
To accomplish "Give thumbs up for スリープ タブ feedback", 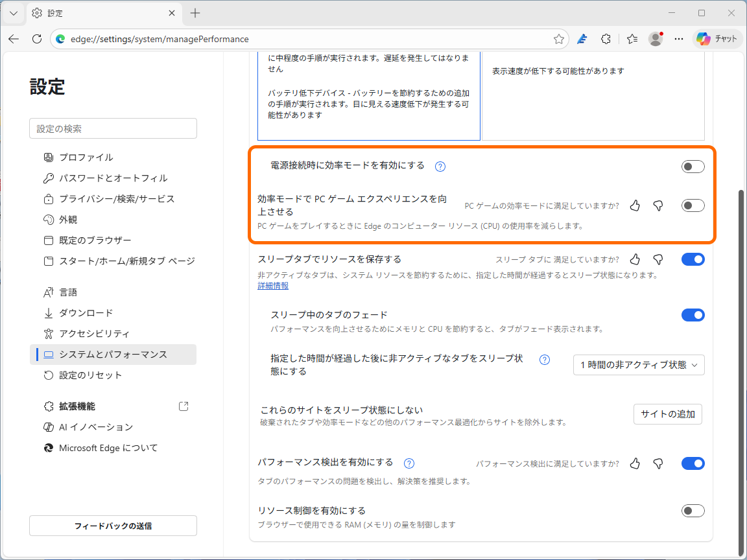I will point(635,259).
